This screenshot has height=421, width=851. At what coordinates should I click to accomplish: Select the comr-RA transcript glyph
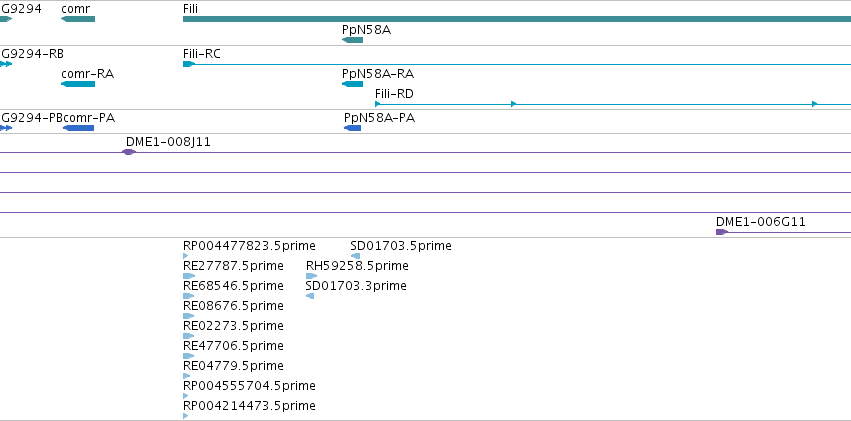[x=78, y=84]
